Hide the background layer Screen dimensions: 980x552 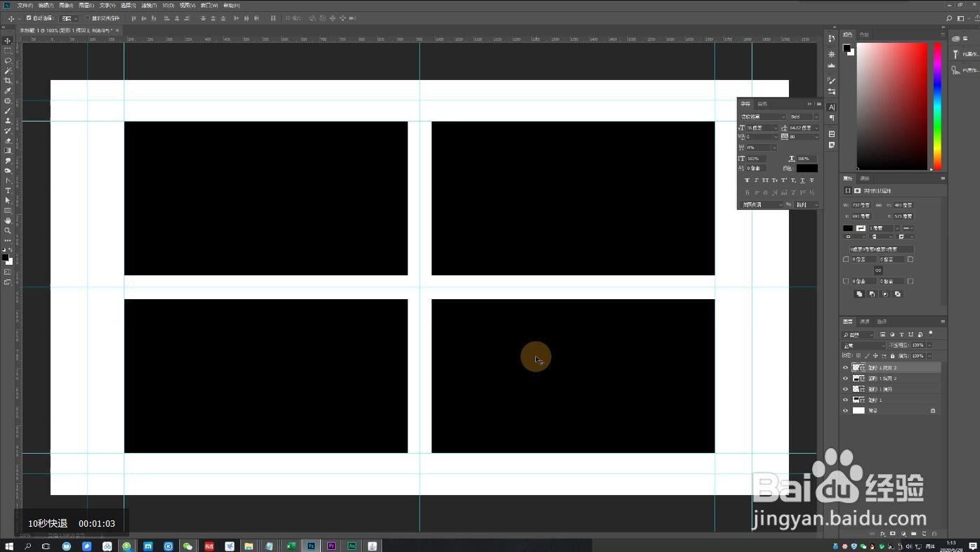click(x=845, y=410)
